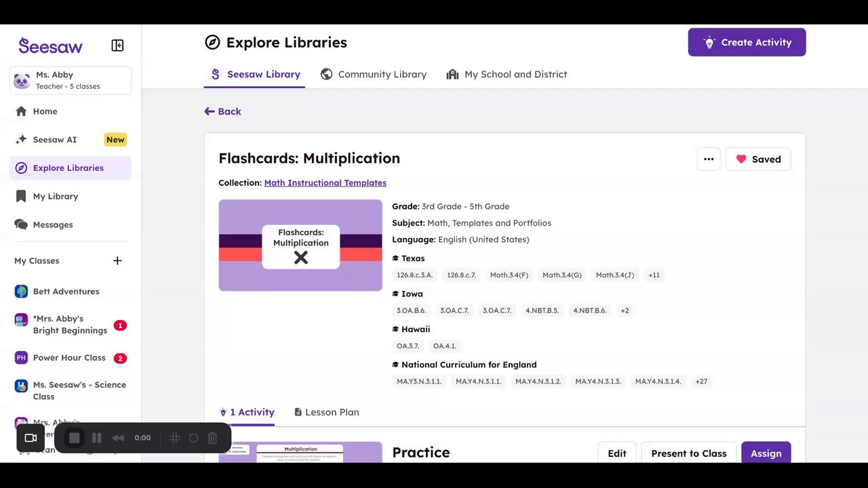Image resolution: width=868 pixels, height=488 pixels.
Task: Click the Seesaw Library S icon
Action: click(x=215, y=74)
